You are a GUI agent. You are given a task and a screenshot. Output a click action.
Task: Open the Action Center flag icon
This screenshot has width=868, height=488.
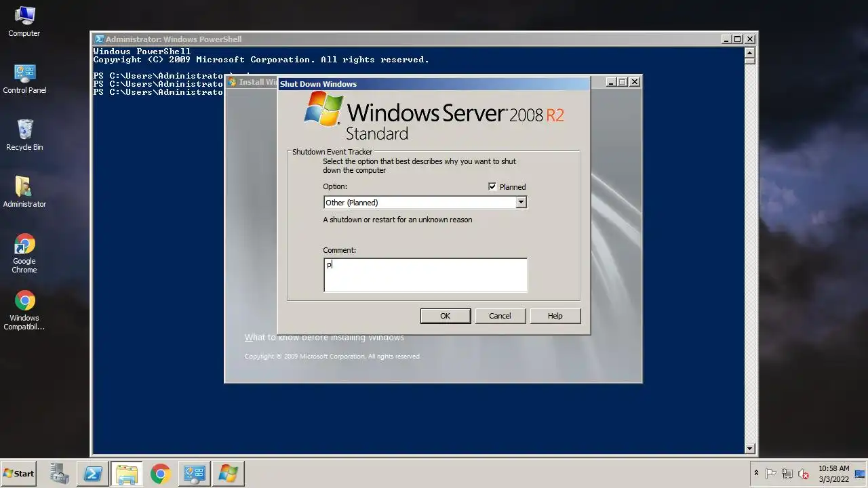(771, 474)
